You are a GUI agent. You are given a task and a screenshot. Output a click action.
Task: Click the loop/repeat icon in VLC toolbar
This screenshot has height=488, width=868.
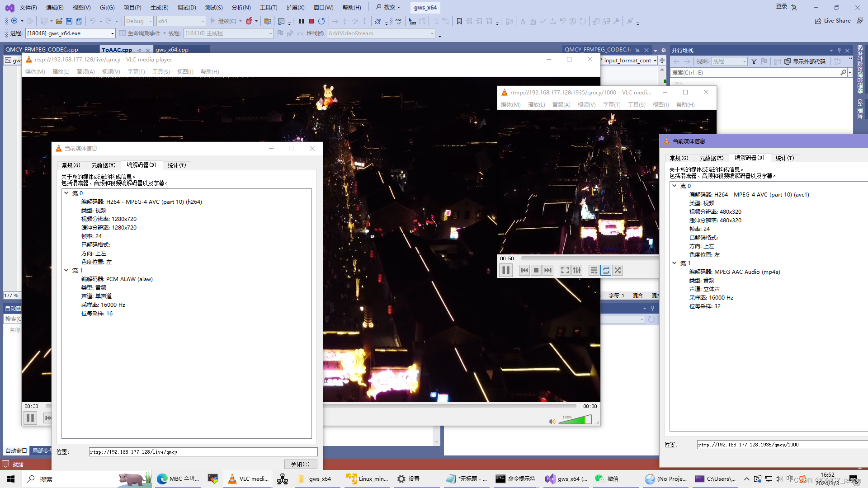pyautogui.click(x=606, y=270)
